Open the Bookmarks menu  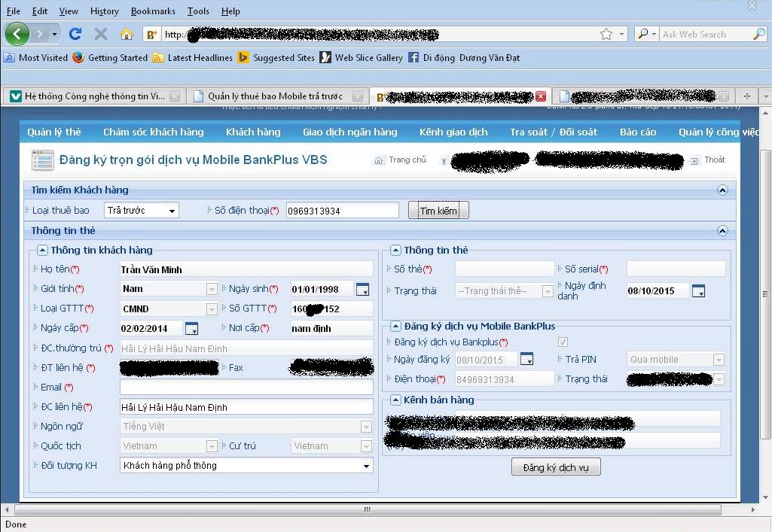coord(153,11)
